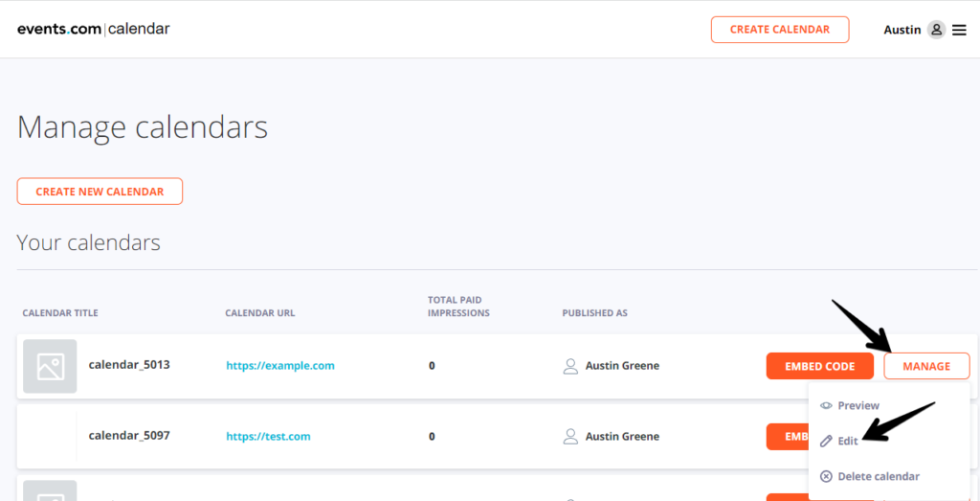Click the Calendar URL column header

[260, 312]
